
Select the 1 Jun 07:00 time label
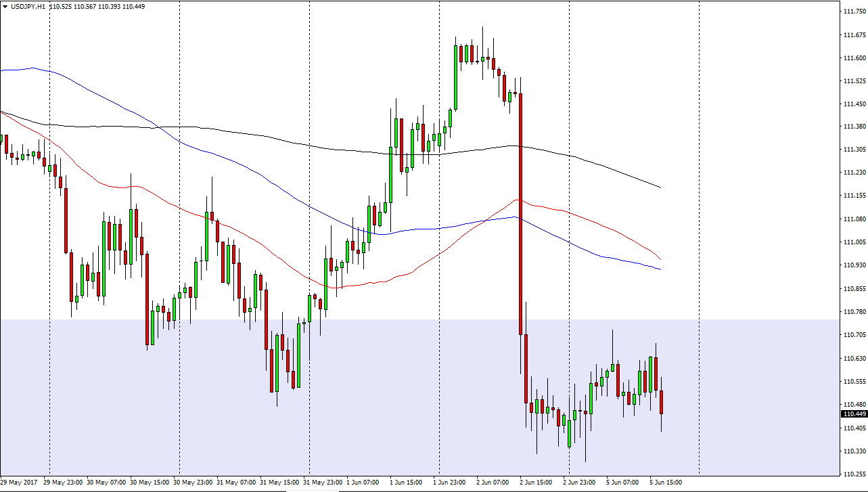coord(363,483)
